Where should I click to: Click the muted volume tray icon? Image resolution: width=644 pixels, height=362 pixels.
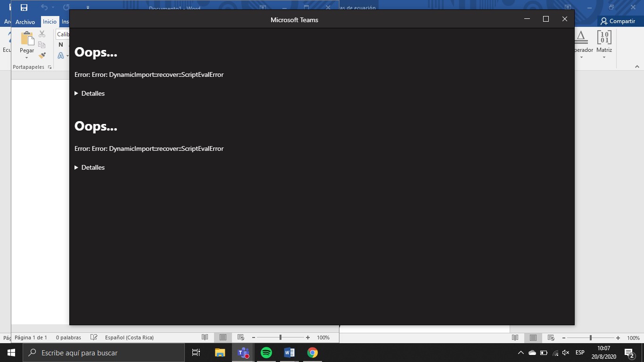coord(566,353)
